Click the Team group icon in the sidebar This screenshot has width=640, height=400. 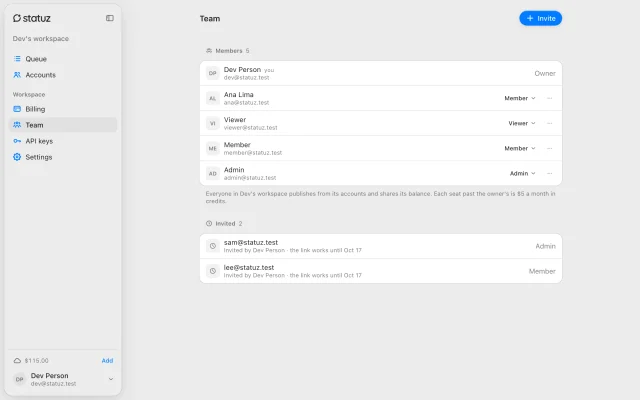pyautogui.click(x=17, y=125)
